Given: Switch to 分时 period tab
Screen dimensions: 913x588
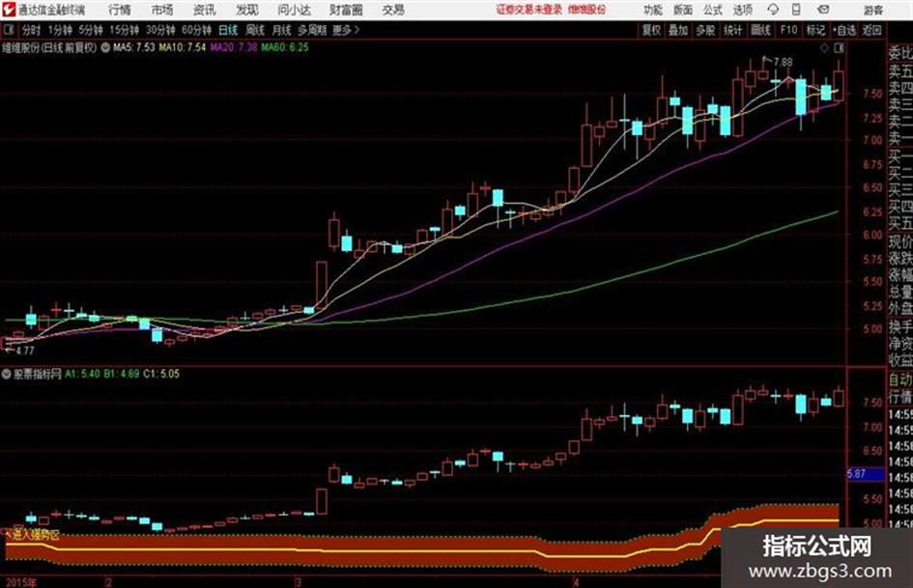Looking at the screenshot, I should coord(32,30).
